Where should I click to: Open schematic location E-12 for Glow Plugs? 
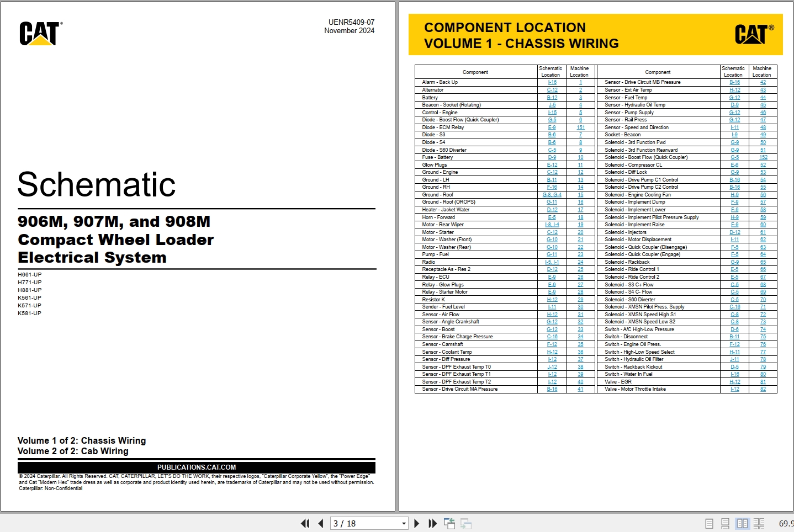(x=552, y=165)
